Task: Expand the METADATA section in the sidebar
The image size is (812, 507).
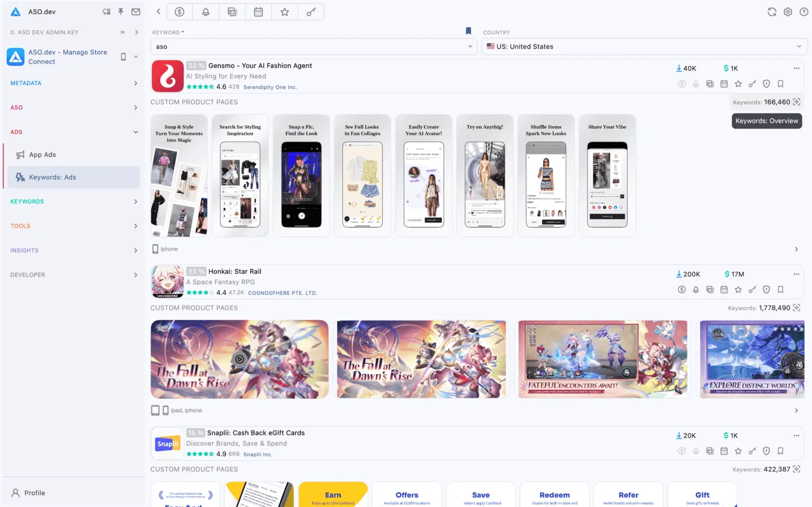Action: point(73,83)
